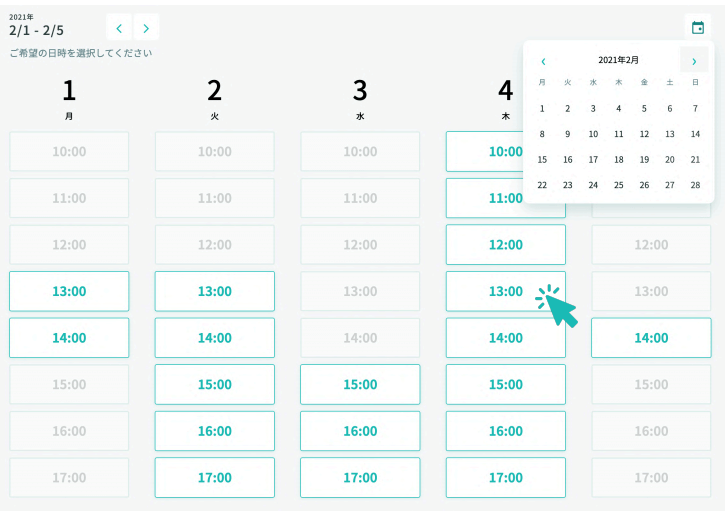Click date 28 in calendar popup
Viewport: 725px width, 511px height.
tap(695, 185)
